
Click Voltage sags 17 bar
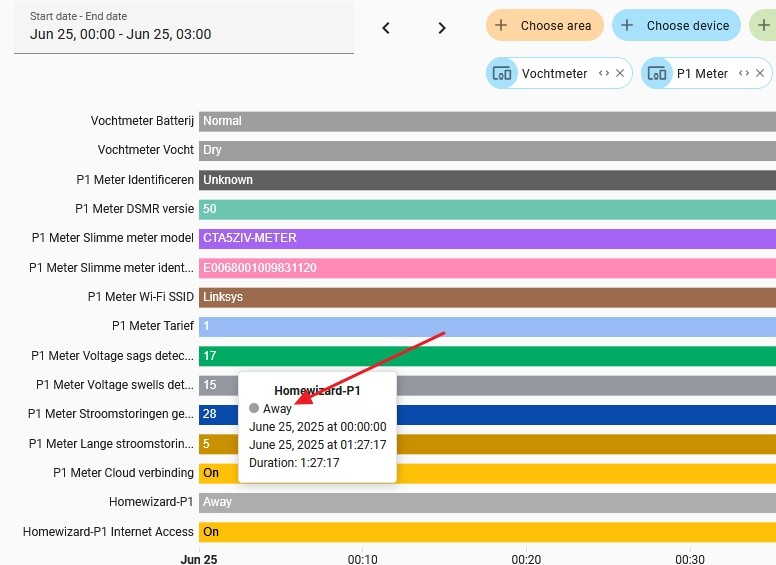pos(487,356)
